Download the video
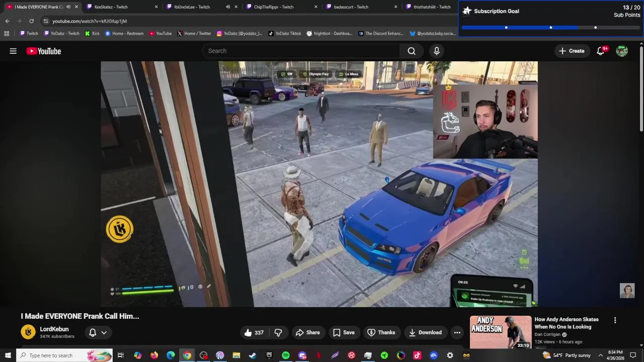This screenshot has width=644, height=362. (x=425, y=332)
